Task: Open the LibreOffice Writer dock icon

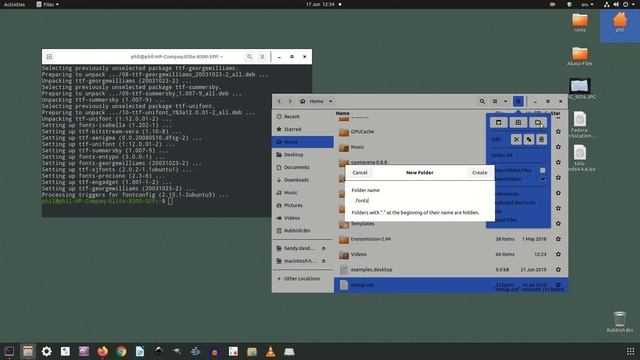Action: [x=140, y=351]
